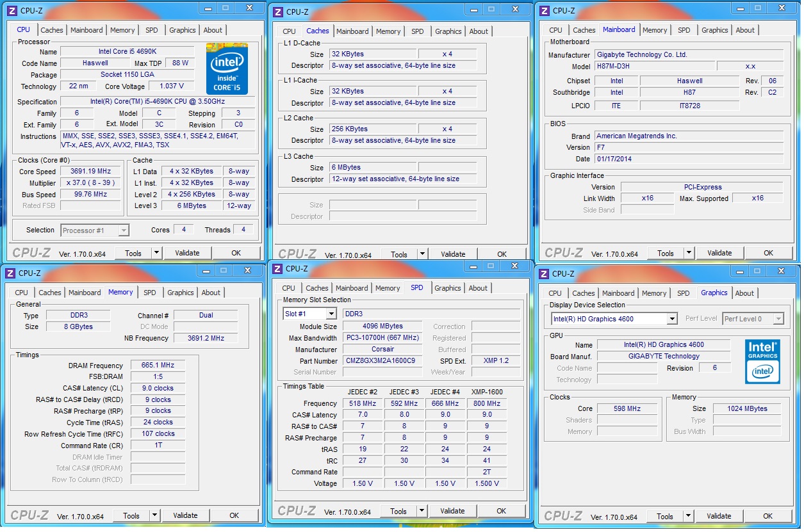Select the Core Speed value 3691.19 MHz

(x=90, y=171)
